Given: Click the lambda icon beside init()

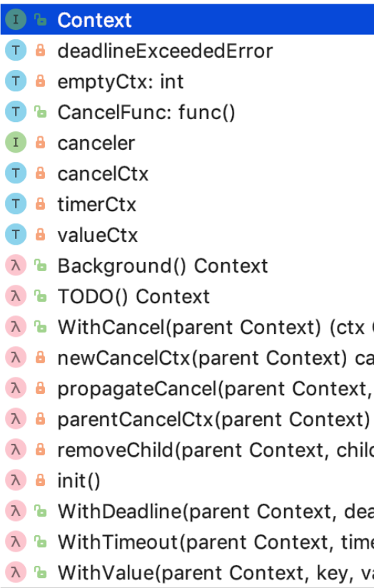Looking at the screenshot, I should (x=16, y=480).
